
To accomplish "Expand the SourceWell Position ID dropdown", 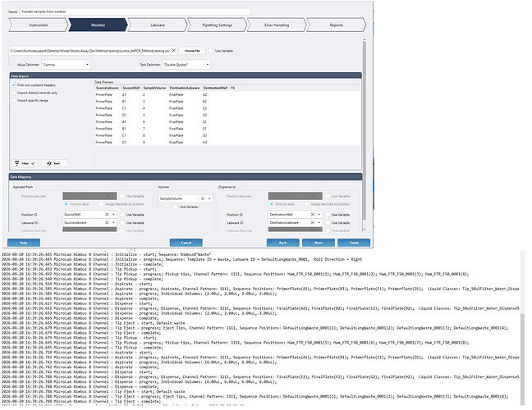I will coord(113,215).
